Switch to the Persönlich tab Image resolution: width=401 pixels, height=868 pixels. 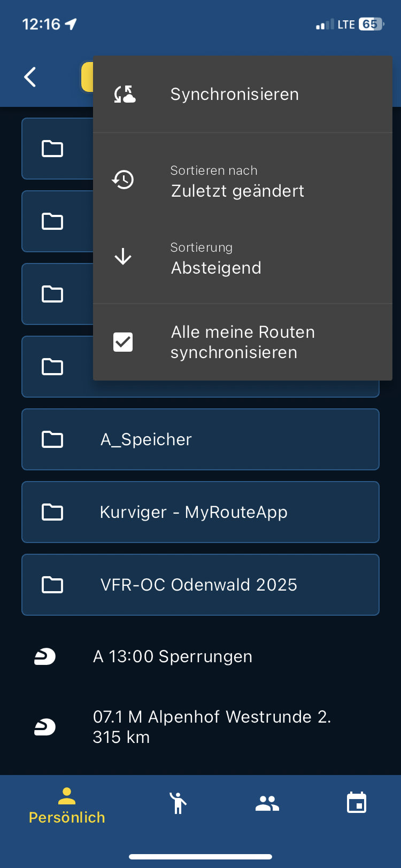coord(67,806)
